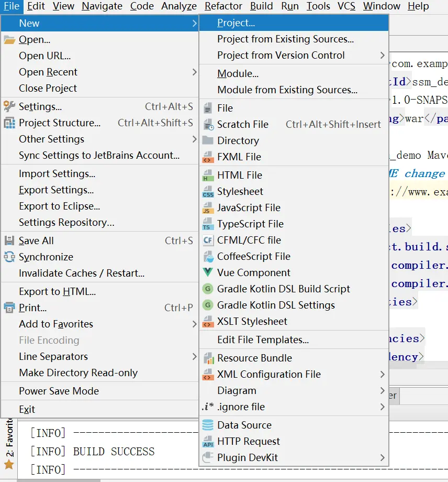Click the .ignore file i* icon
The image size is (448, 482).
tap(208, 407)
